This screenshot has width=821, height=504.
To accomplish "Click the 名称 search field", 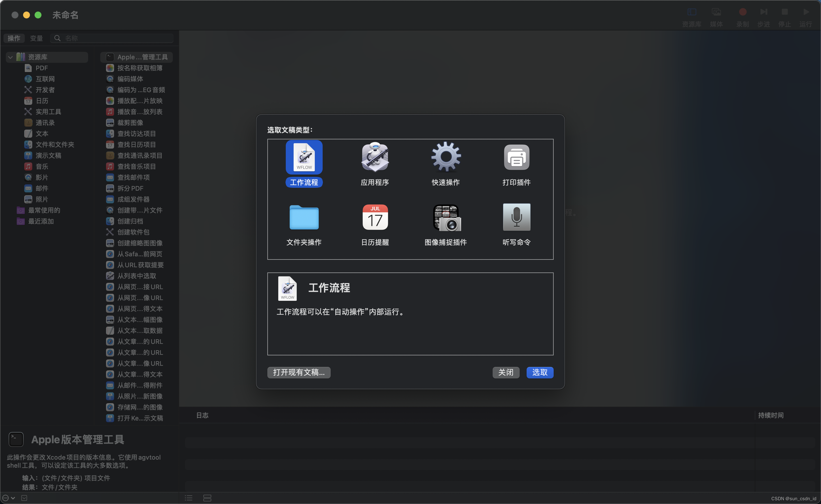I will [117, 38].
